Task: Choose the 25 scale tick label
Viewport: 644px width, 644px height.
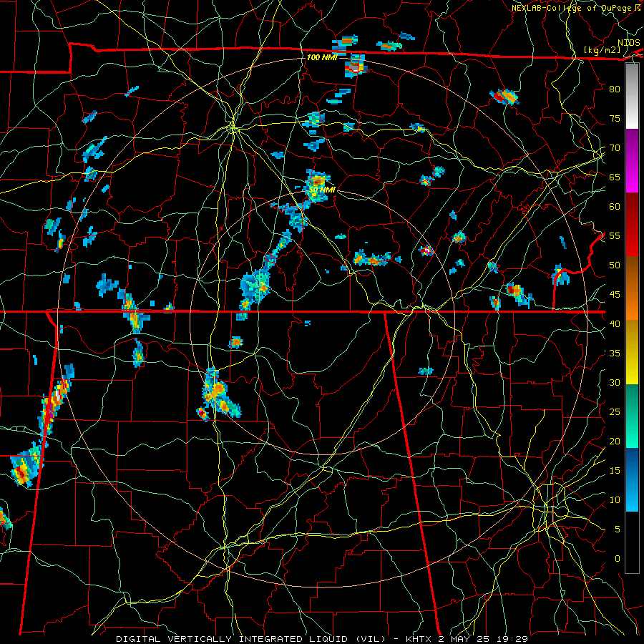Action: point(615,411)
